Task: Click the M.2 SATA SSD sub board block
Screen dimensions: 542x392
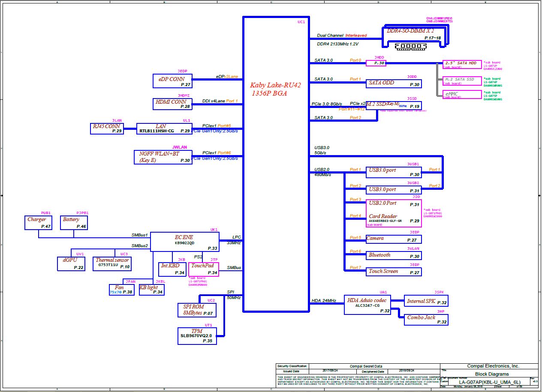Action: 462,81
